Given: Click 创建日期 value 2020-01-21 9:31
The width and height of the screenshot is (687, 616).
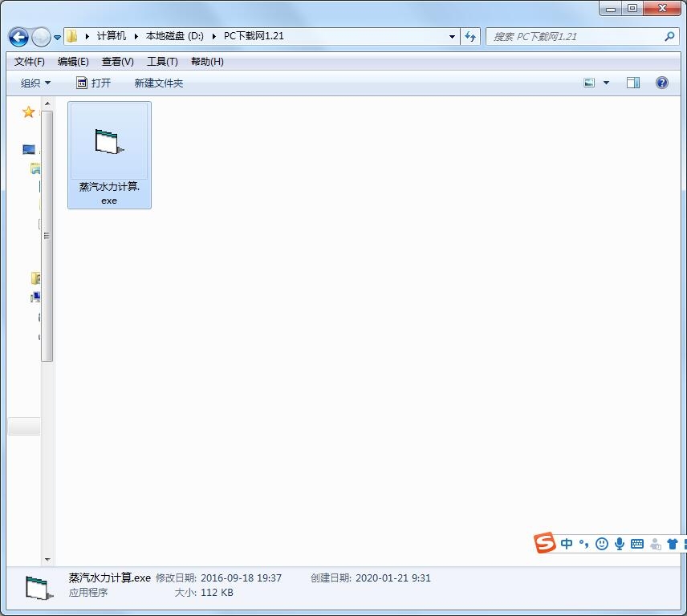Looking at the screenshot, I should coord(393,578).
